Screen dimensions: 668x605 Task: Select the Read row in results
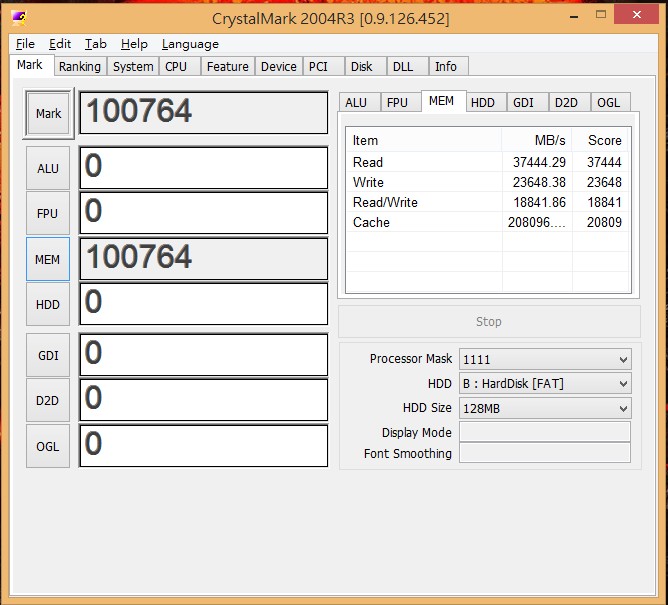[488, 162]
